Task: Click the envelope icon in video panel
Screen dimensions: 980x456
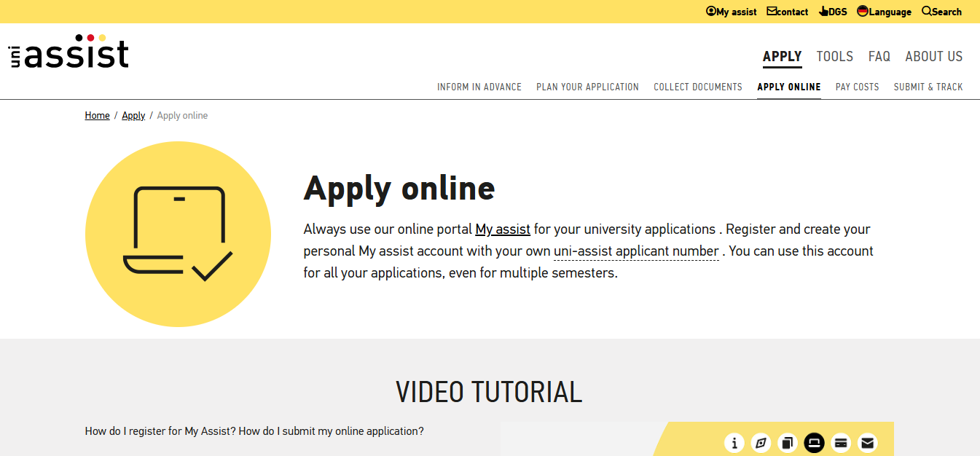Action: click(x=867, y=442)
